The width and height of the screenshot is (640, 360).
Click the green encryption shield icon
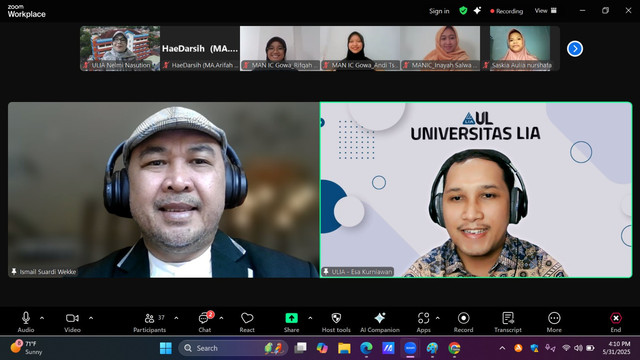(463, 11)
